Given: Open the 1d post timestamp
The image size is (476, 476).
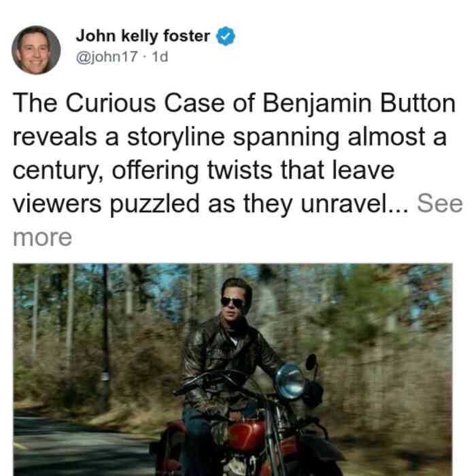Looking at the screenshot, I should 160,56.
